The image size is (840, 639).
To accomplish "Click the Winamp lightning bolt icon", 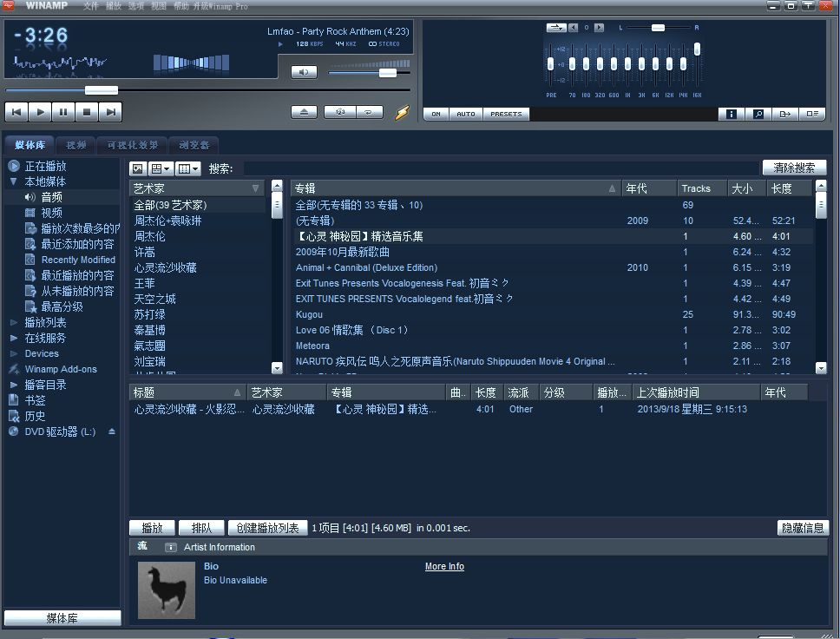I will (x=403, y=112).
